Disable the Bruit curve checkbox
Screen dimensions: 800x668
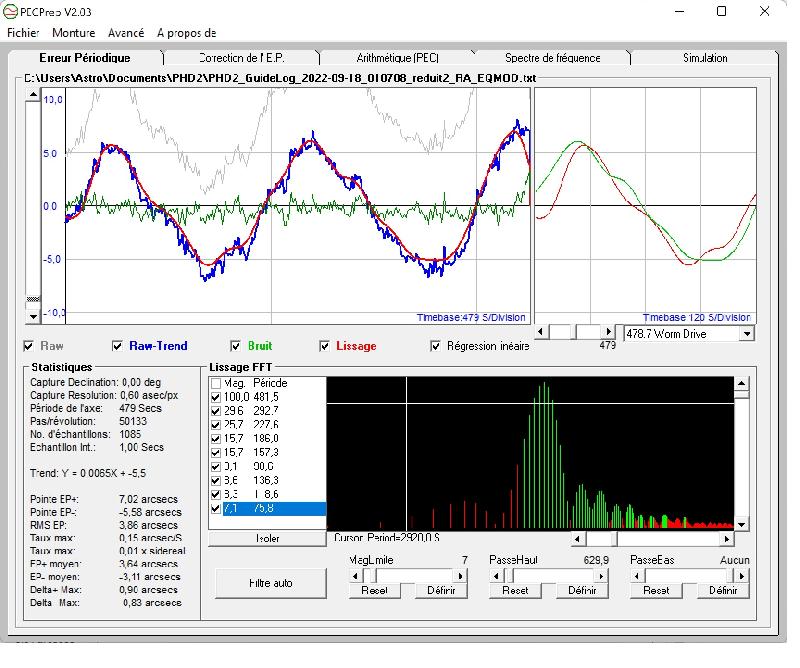click(237, 347)
